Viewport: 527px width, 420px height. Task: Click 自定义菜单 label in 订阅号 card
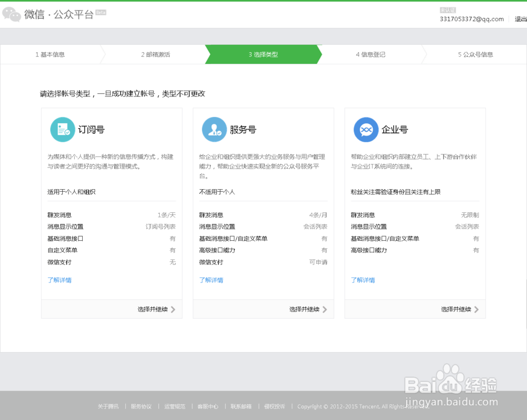pyautogui.click(x=62, y=250)
